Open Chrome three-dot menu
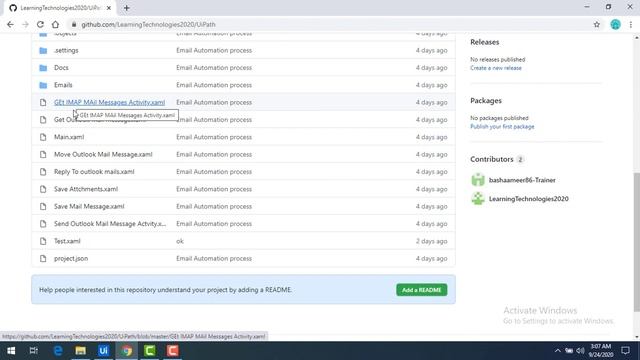The image size is (640, 360). (x=631, y=24)
